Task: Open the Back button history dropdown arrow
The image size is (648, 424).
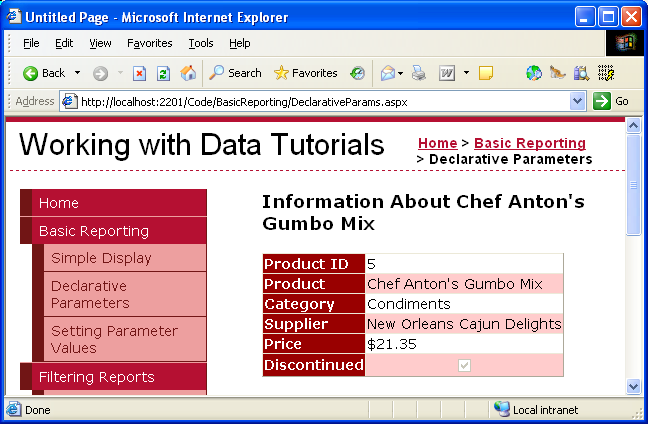Action: click(x=77, y=73)
